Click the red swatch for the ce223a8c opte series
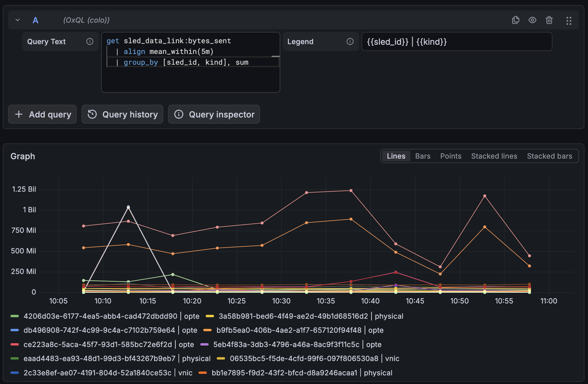This screenshot has height=384, width=588. (x=14, y=344)
